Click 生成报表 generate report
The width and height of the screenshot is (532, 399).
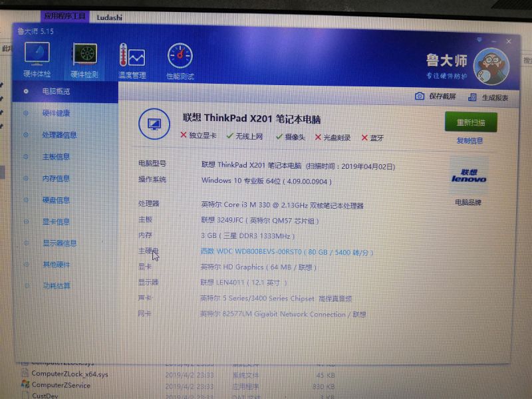(x=495, y=98)
